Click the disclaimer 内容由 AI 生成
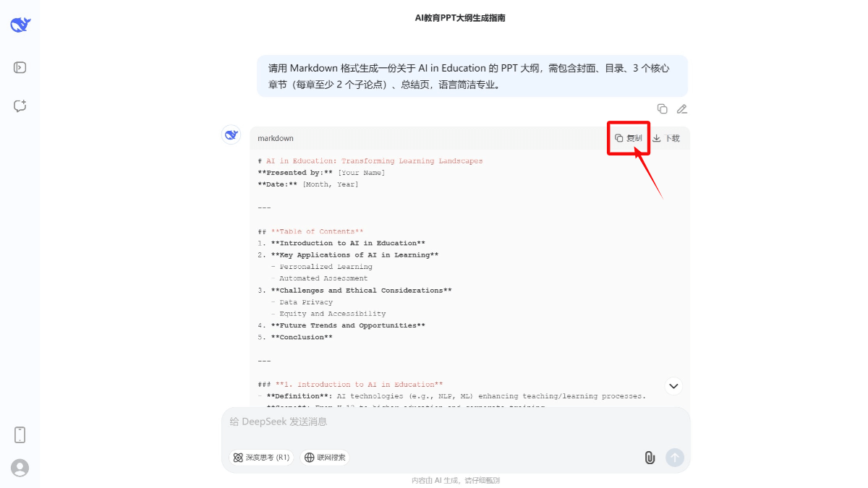 pos(456,480)
